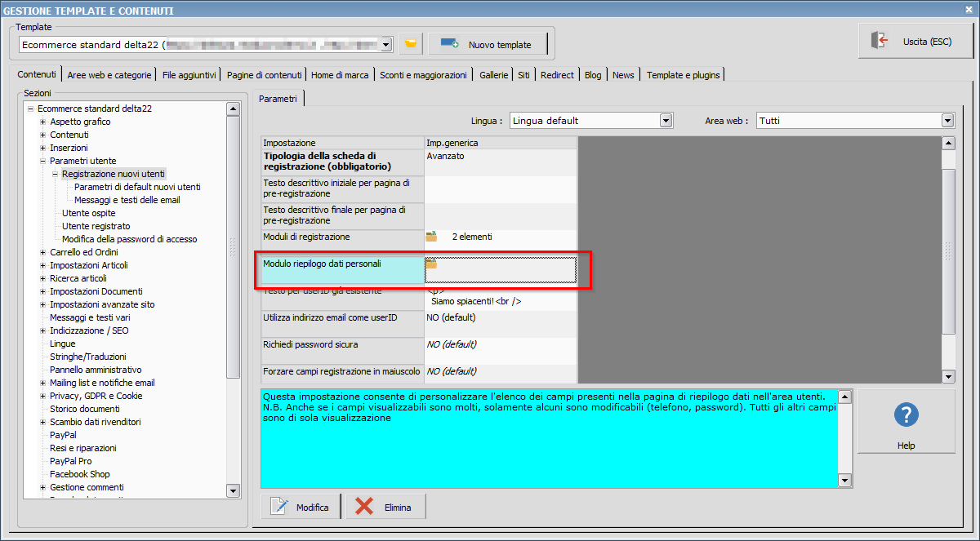The width and height of the screenshot is (980, 541).
Task: Switch to the File aggiuntivi tab
Action: pyautogui.click(x=189, y=75)
